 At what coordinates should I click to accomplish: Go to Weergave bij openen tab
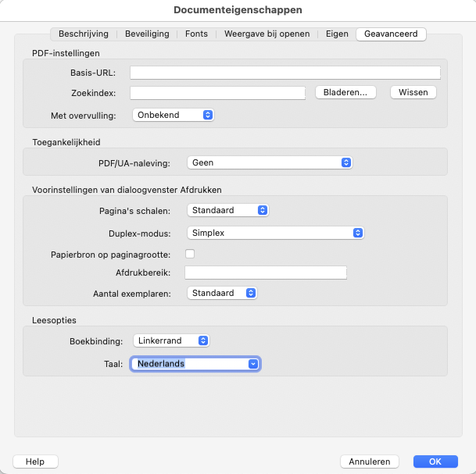click(x=267, y=34)
